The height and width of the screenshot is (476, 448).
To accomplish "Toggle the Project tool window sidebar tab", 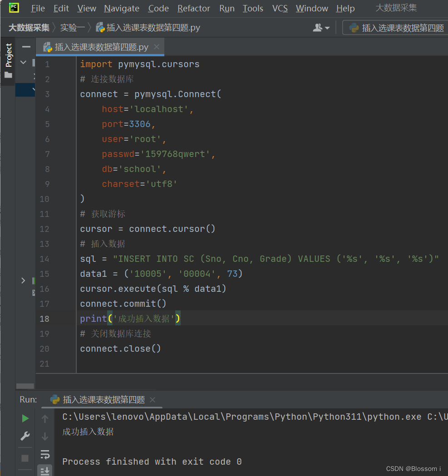I will point(9,55).
